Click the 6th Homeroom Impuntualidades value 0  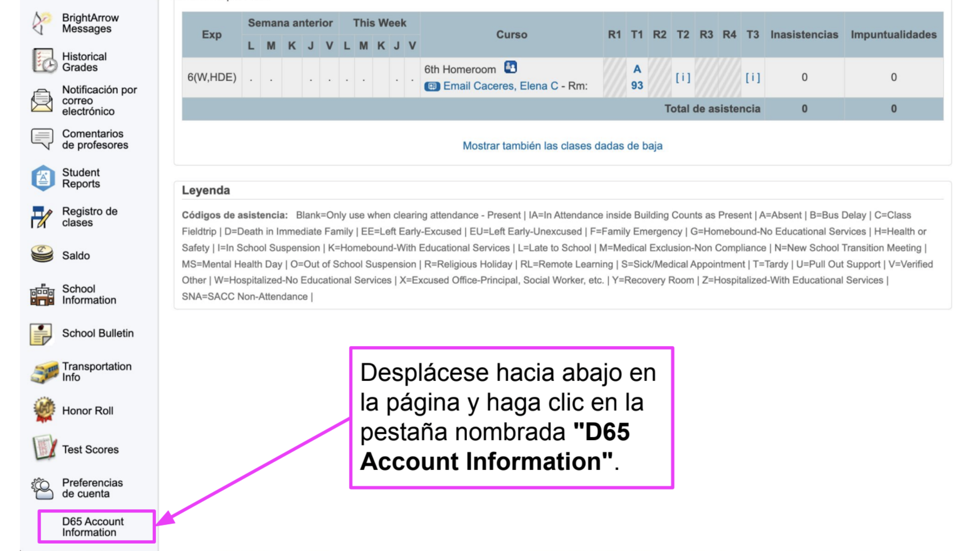(893, 77)
